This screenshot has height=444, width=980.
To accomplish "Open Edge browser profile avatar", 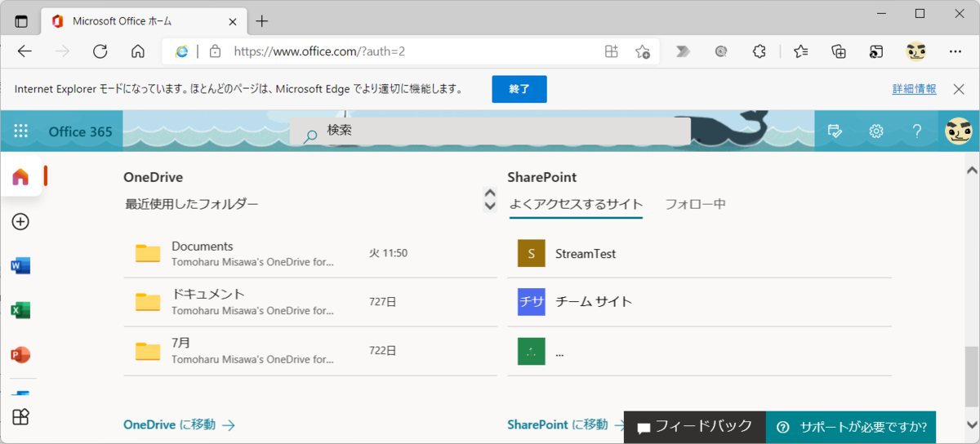I will (x=916, y=51).
